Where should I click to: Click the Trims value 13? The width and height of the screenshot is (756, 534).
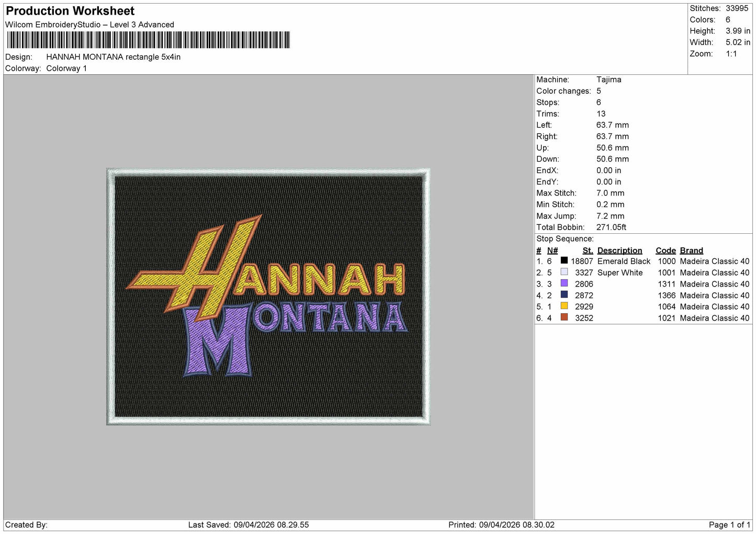point(601,113)
